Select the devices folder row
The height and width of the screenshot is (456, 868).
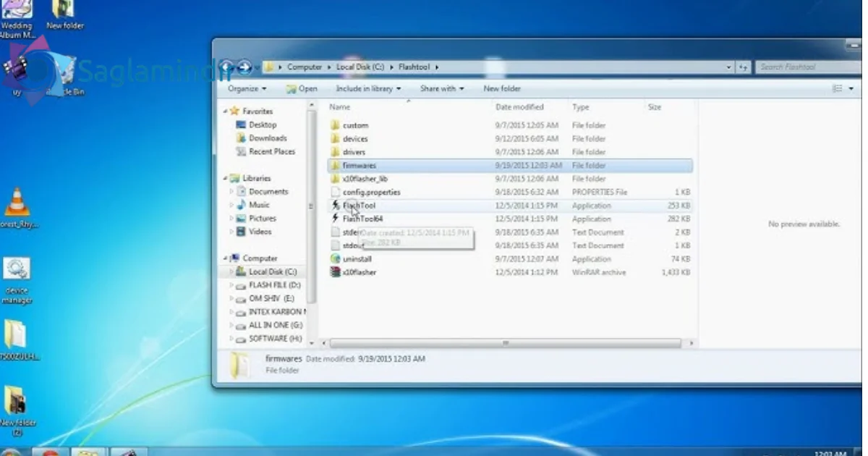pos(510,138)
